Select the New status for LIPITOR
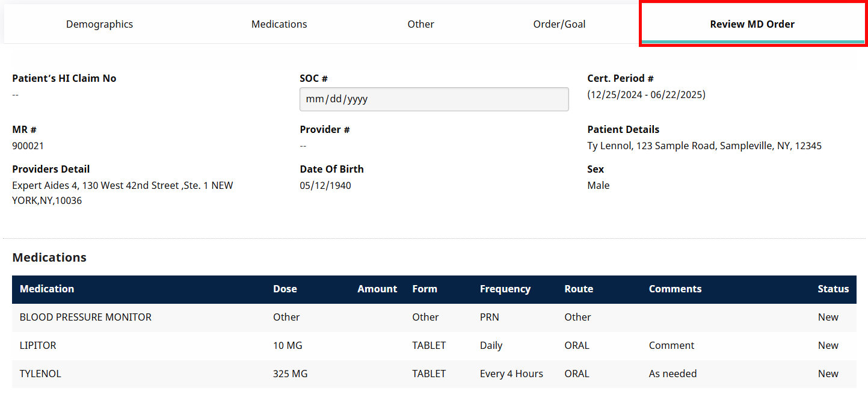Screen dimensions: 868x397 (828, 345)
